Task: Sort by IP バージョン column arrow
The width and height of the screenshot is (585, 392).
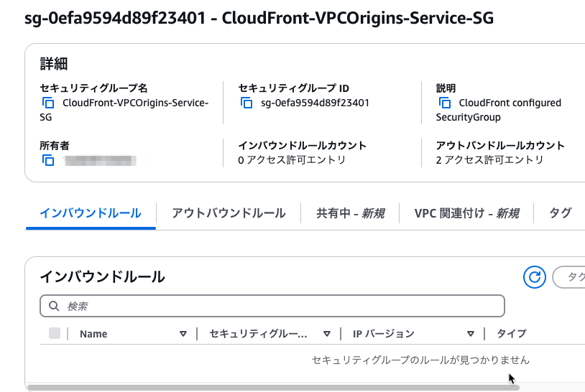Action: (x=471, y=334)
